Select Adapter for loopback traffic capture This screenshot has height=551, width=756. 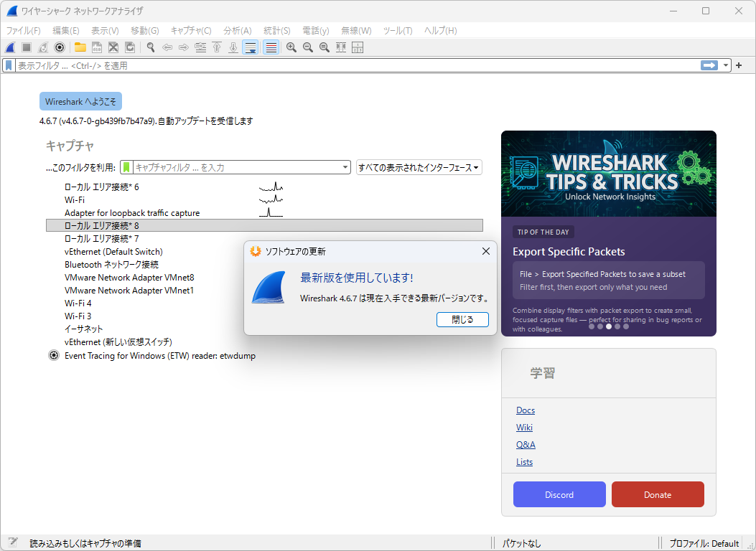pos(264,213)
